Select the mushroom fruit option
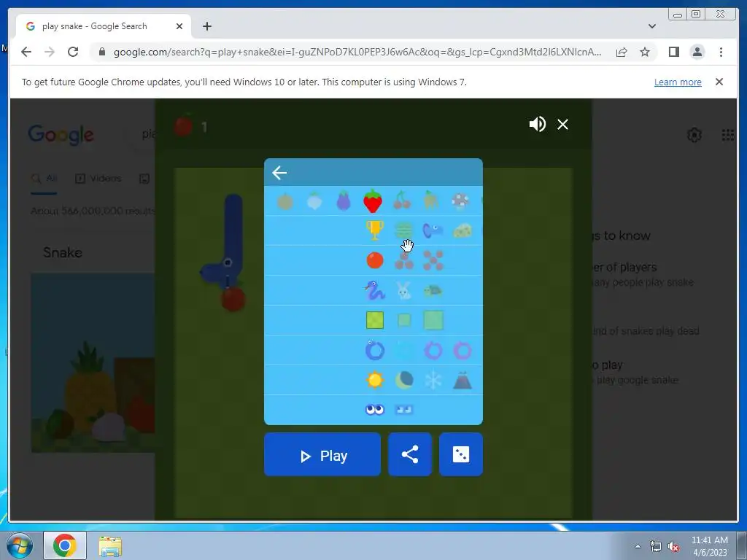The width and height of the screenshot is (747, 560). point(461,201)
